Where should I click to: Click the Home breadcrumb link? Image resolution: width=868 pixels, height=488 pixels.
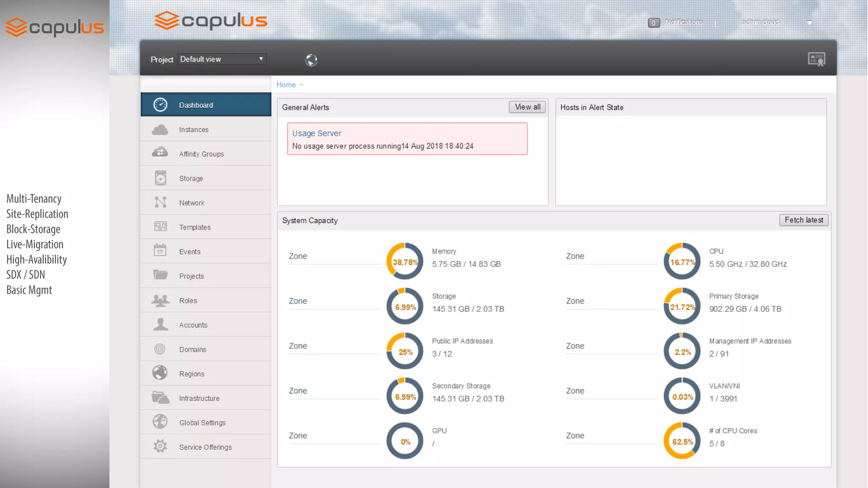pos(286,85)
